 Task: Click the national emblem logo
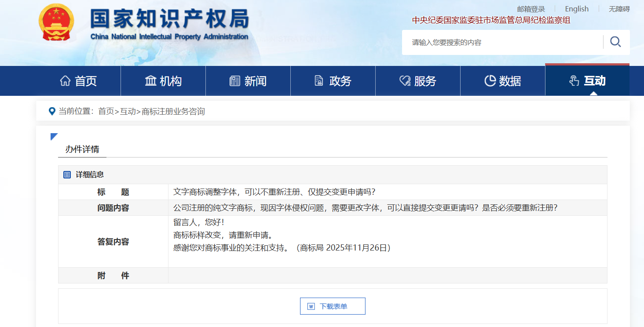pos(56,23)
